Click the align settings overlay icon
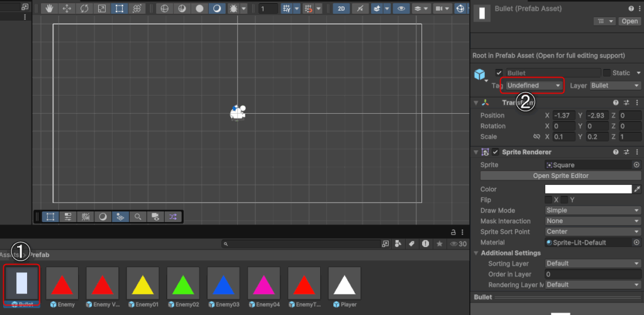This screenshot has height=315, width=644. pyautogui.click(x=68, y=217)
